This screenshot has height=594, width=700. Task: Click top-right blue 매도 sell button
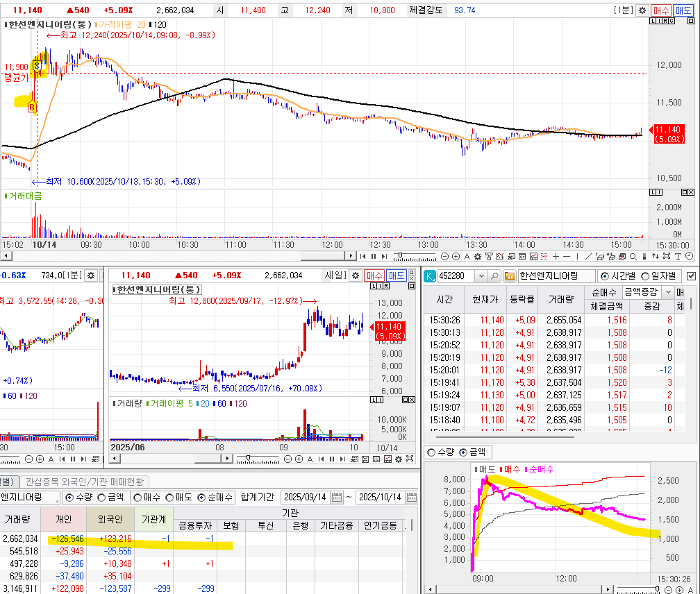coord(683,10)
